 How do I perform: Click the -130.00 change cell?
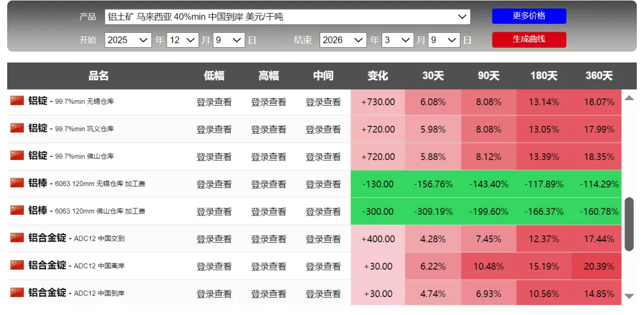378,184
